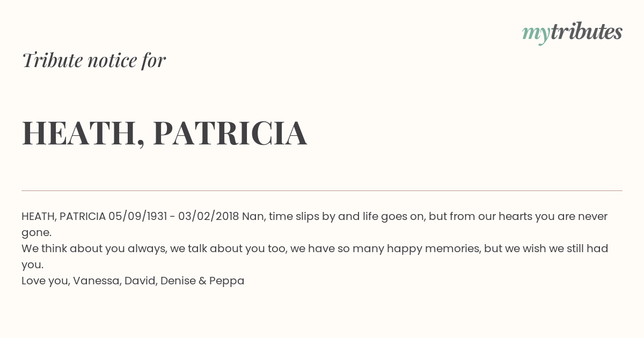This screenshot has height=338, width=644.
Task: Click the dark "tributes" part of logo
Action: coord(587,32)
